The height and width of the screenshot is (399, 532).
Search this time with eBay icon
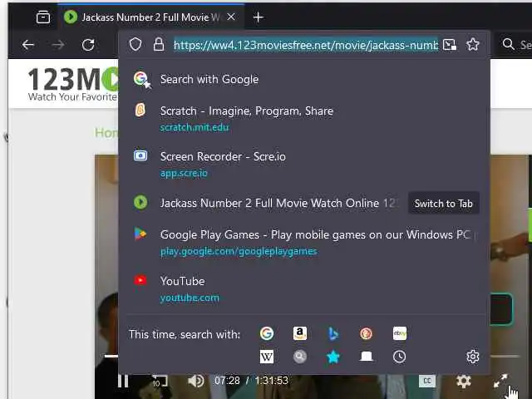[399, 333]
